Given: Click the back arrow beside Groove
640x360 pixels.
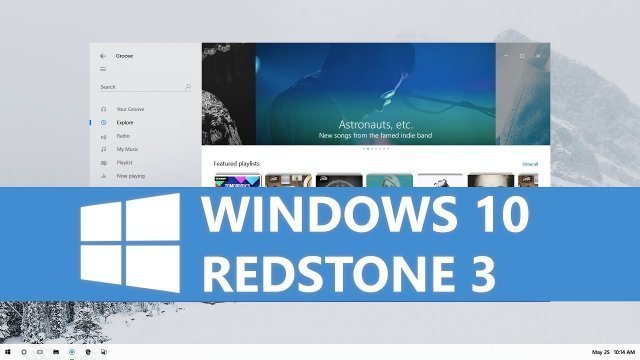Looking at the screenshot, I should pos(103,56).
